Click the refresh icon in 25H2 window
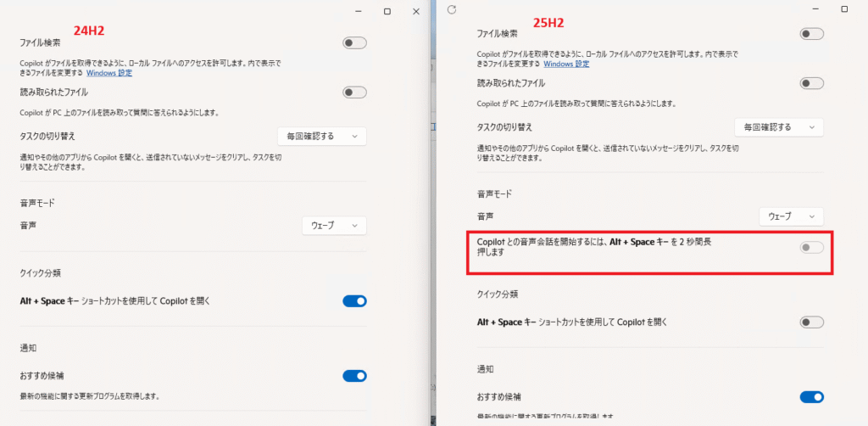Viewport: 868px width, 426px height. pyautogui.click(x=452, y=9)
